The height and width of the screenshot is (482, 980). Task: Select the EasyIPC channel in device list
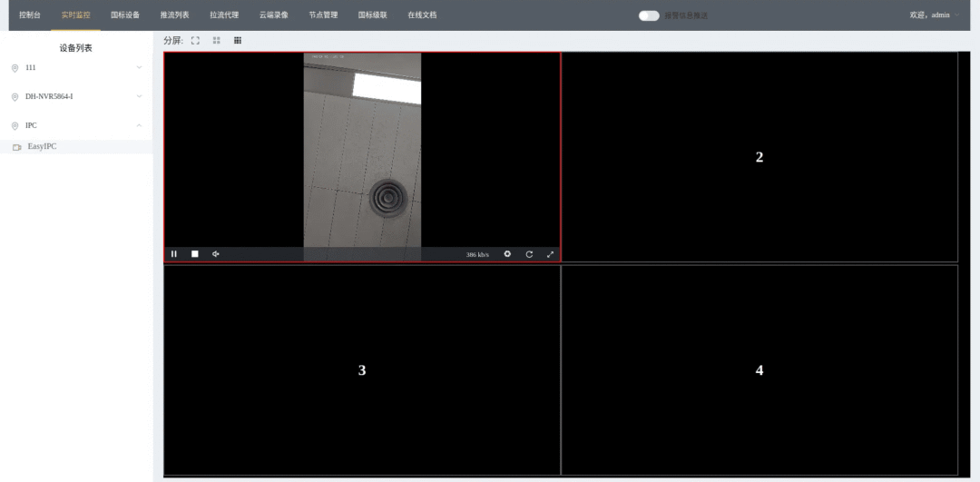pyautogui.click(x=76, y=147)
